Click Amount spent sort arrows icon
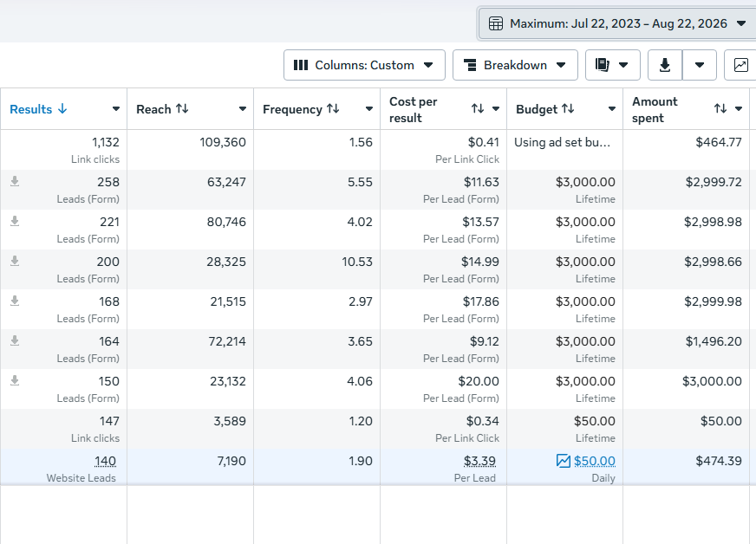 pos(720,109)
